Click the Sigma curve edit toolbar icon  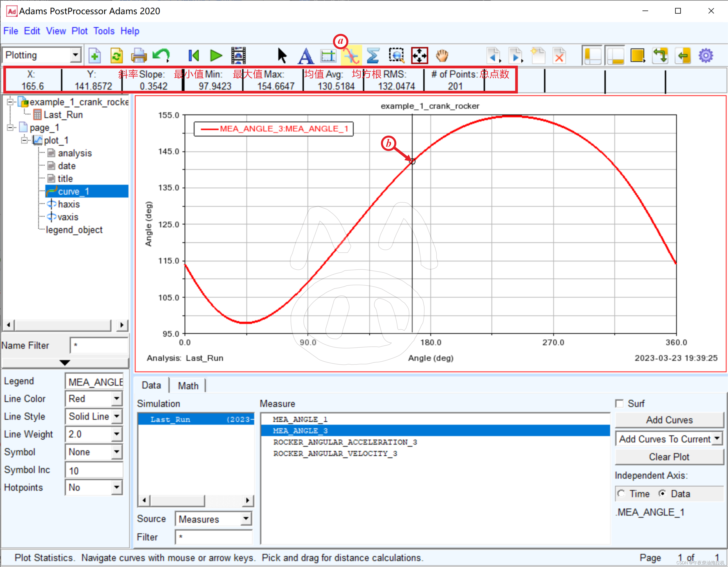coord(373,56)
